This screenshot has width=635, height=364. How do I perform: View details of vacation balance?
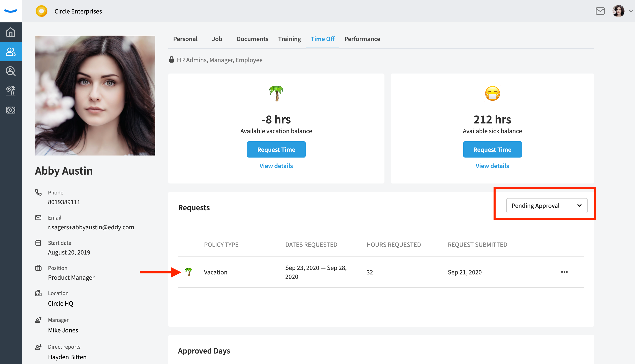pos(276,166)
